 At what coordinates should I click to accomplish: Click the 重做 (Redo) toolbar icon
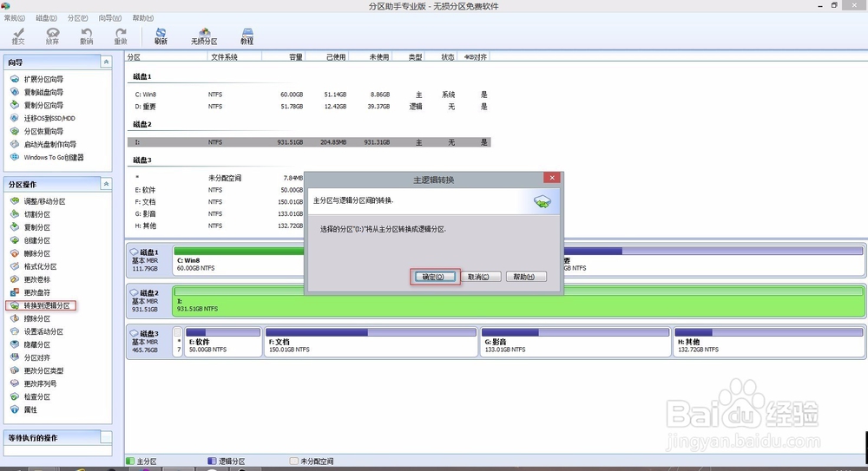tap(121, 36)
